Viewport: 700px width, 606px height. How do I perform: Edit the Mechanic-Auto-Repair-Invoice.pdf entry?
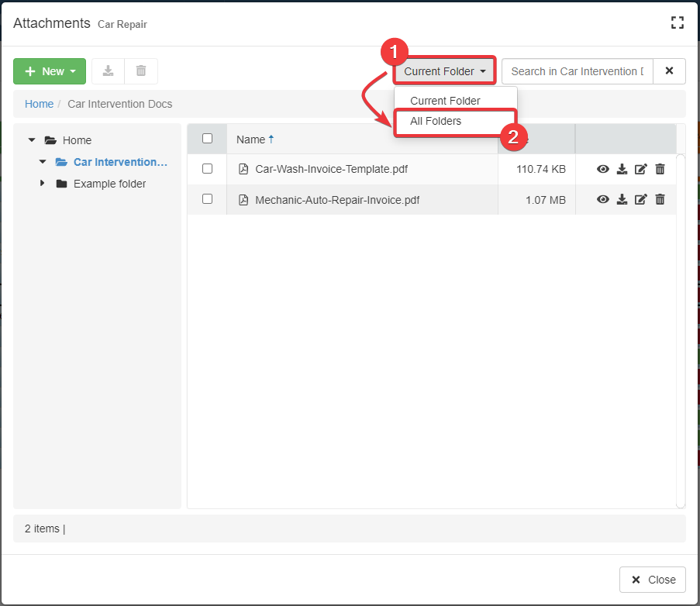click(640, 199)
